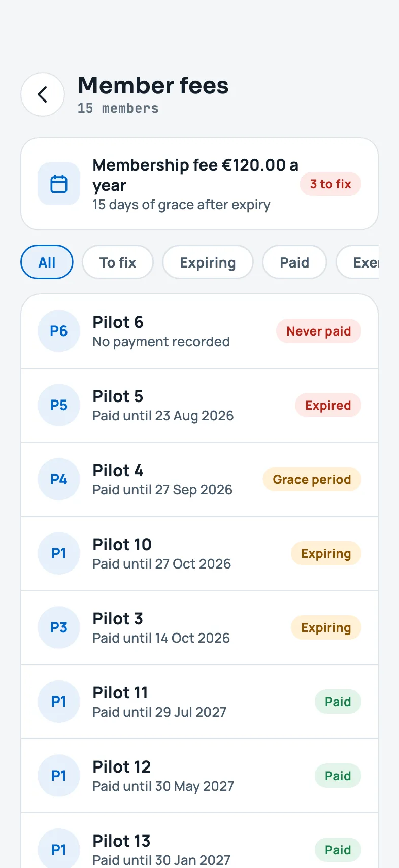Image resolution: width=399 pixels, height=868 pixels.
Task: Filter the list by To fix
Action: pyautogui.click(x=118, y=262)
